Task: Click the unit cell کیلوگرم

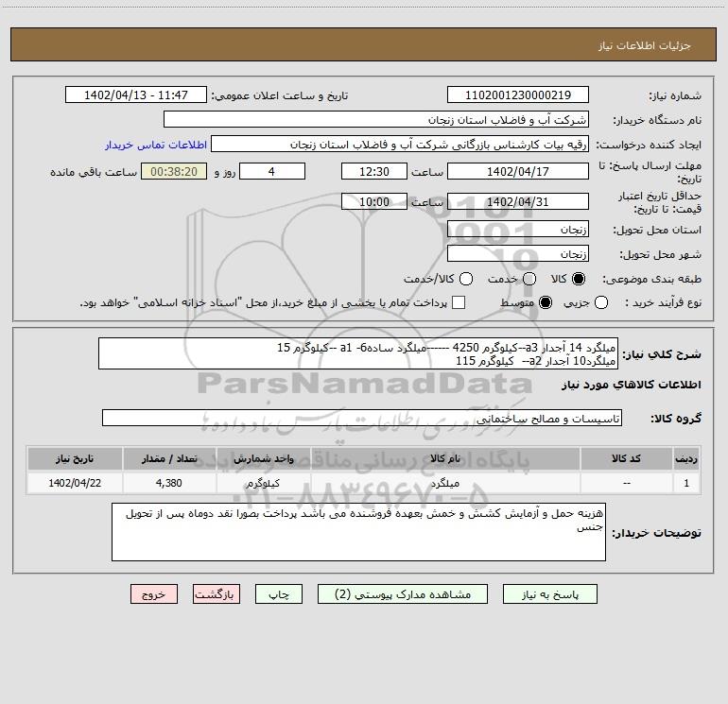Action: 263,483
